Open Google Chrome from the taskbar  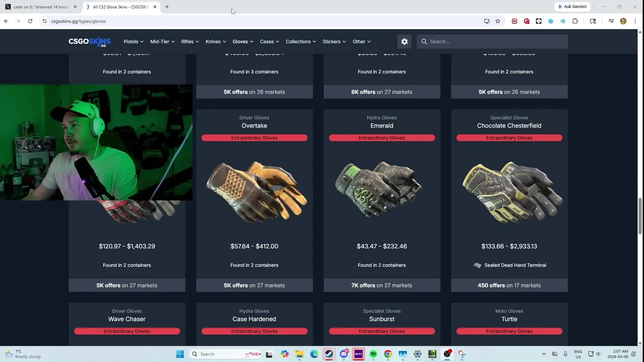point(388,354)
